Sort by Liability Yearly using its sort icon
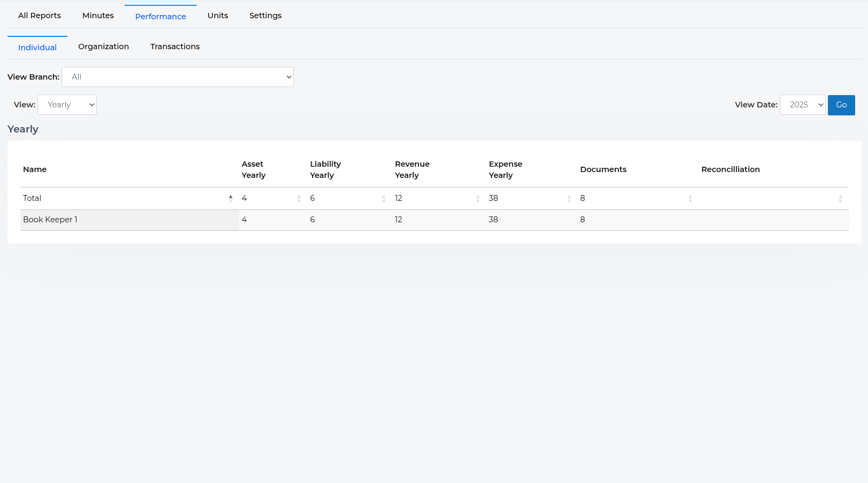The width and height of the screenshot is (868, 483). coord(384,199)
